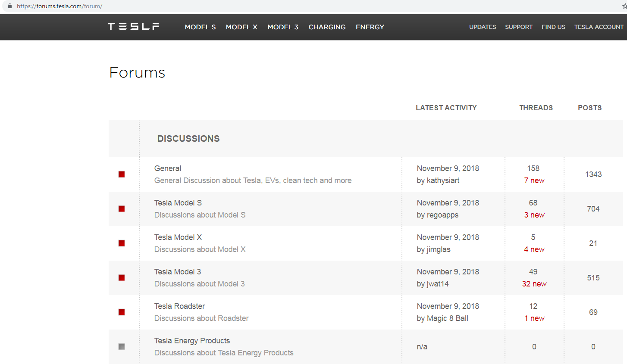Screen dimensions: 627x364
Task: Click the 49 threads count for Model 3
Action: pyautogui.click(x=533, y=272)
